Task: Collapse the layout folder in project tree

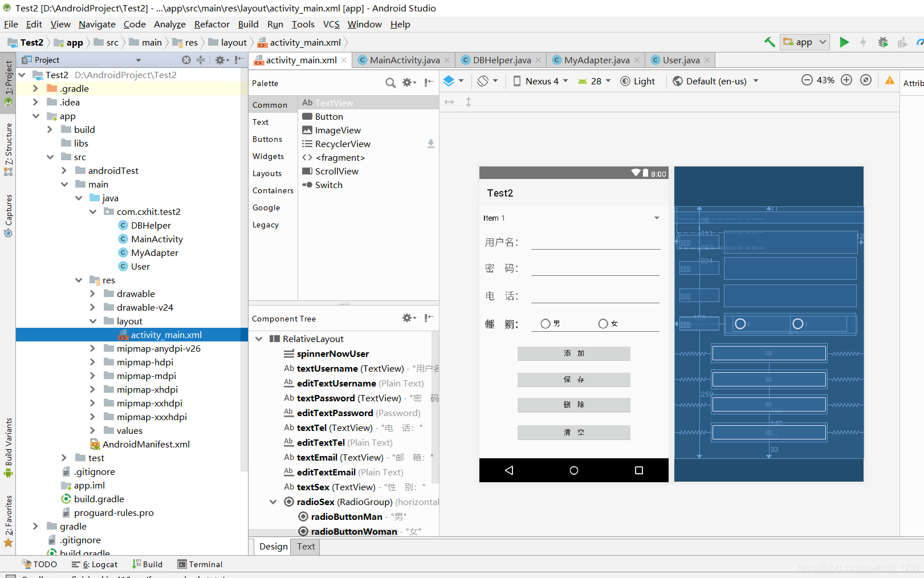Action: (93, 321)
